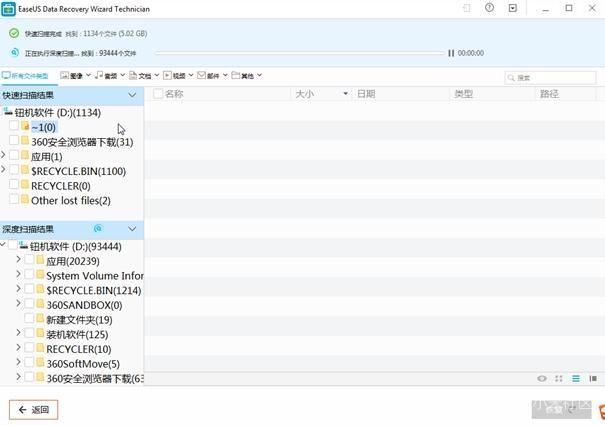This screenshot has width=605, height=425.
Task: Select the System Volume Infor folder label
Action: [x=95, y=276]
